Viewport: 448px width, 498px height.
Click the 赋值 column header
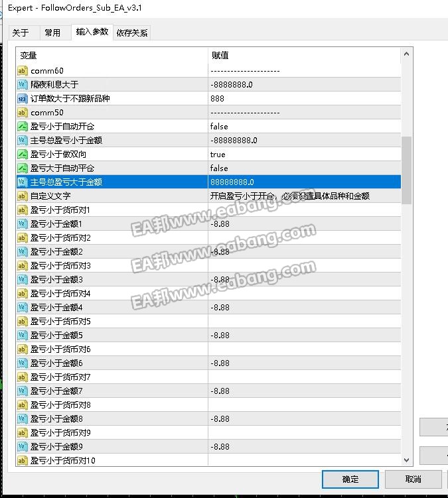click(220, 56)
